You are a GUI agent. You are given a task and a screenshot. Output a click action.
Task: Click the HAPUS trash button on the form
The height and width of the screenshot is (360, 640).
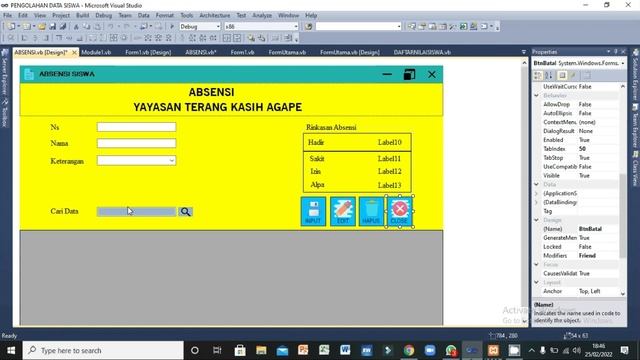[371, 211]
